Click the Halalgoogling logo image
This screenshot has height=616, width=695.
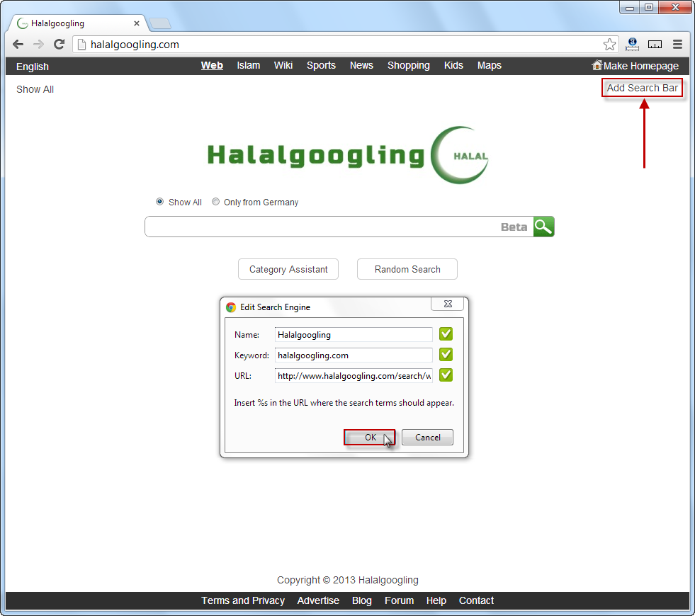click(348, 155)
